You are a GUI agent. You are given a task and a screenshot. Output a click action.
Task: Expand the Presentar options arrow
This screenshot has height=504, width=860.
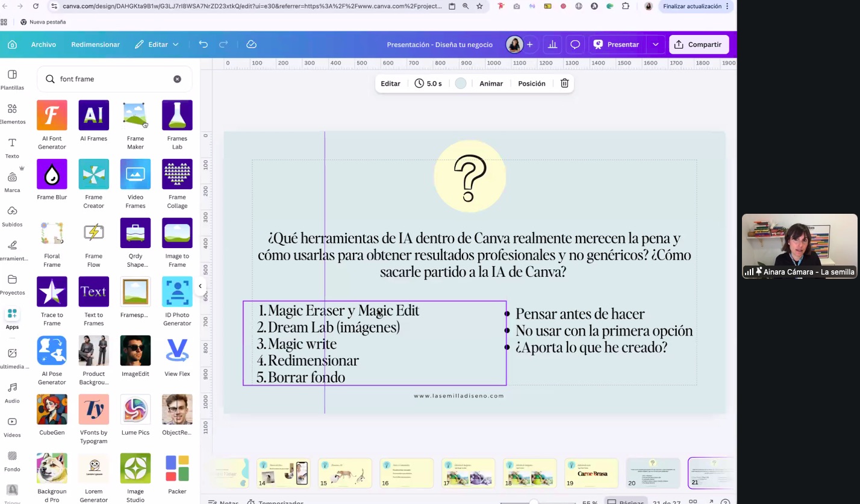pyautogui.click(x=655, y=45)
